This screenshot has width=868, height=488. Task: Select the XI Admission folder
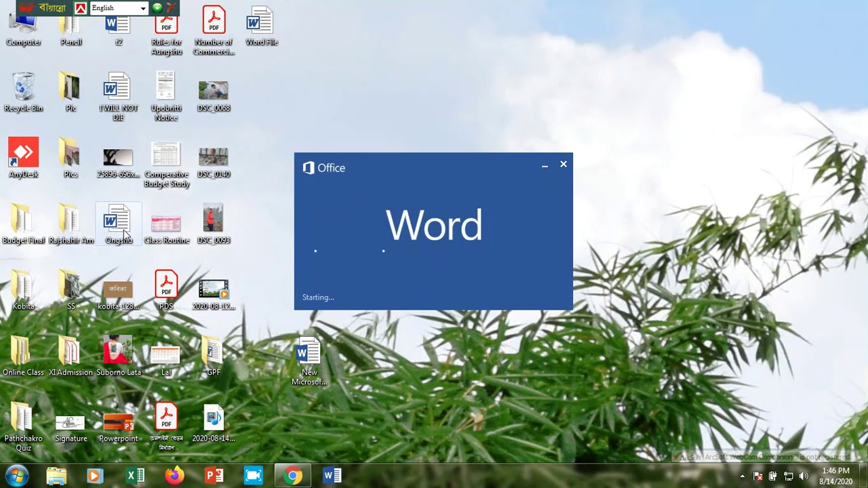pos(71,356)
